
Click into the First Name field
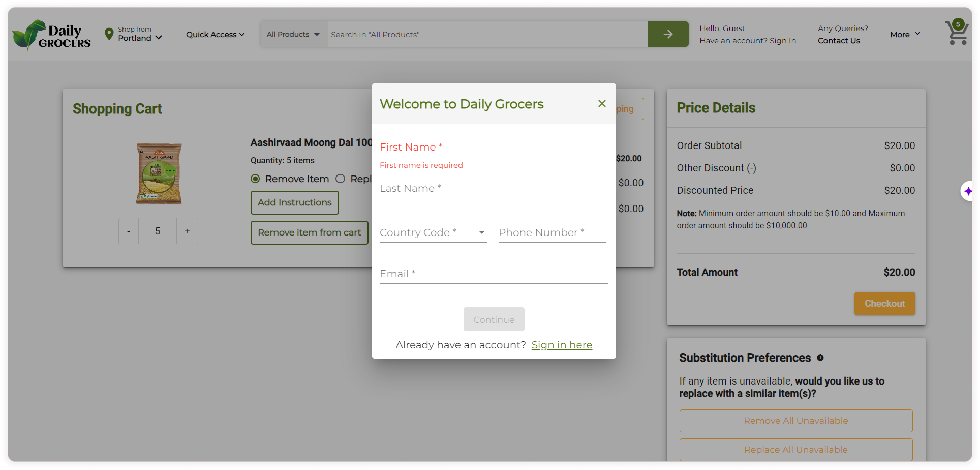tap(494, 147)
